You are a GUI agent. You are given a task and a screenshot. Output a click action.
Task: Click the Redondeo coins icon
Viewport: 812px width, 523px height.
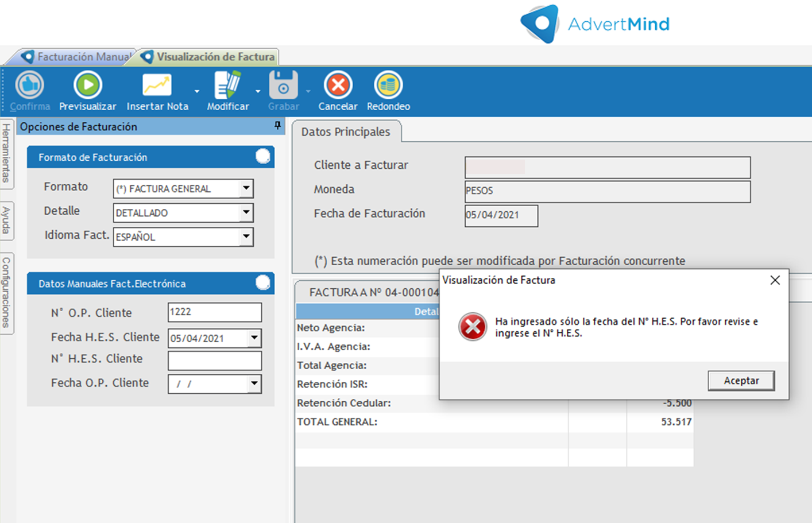point(388,86)
